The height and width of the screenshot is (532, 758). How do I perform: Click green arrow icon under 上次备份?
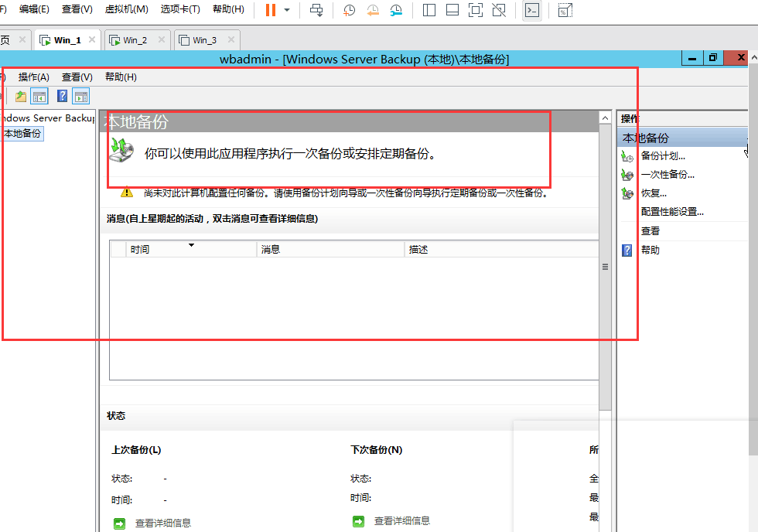point(119,523)
